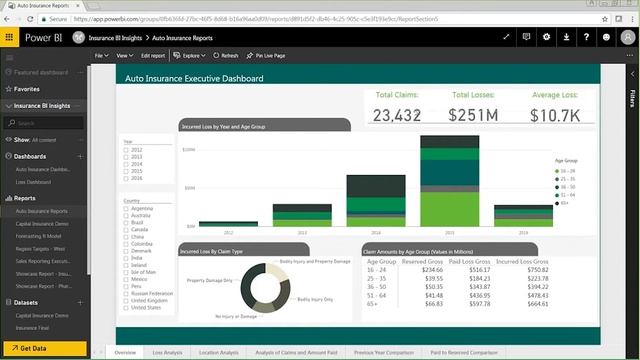Open the Forecasting R Model report
This screenshot has height=360, width=640.
pos(38,236)
